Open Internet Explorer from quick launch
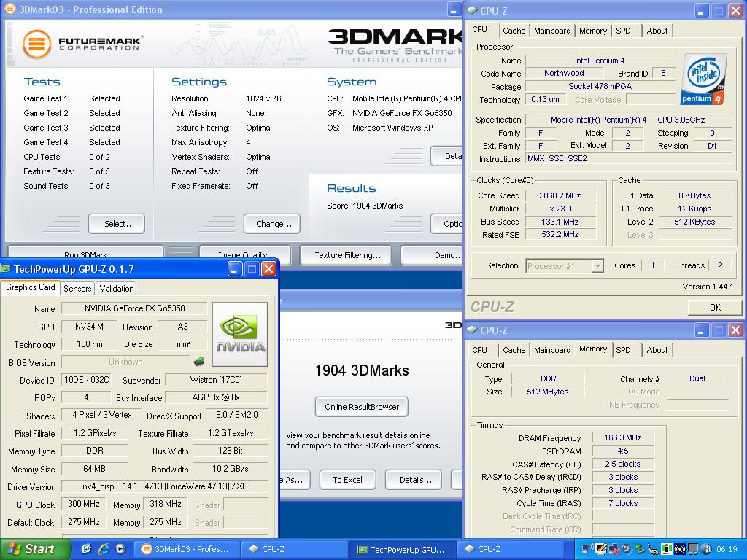 [104, 549]
